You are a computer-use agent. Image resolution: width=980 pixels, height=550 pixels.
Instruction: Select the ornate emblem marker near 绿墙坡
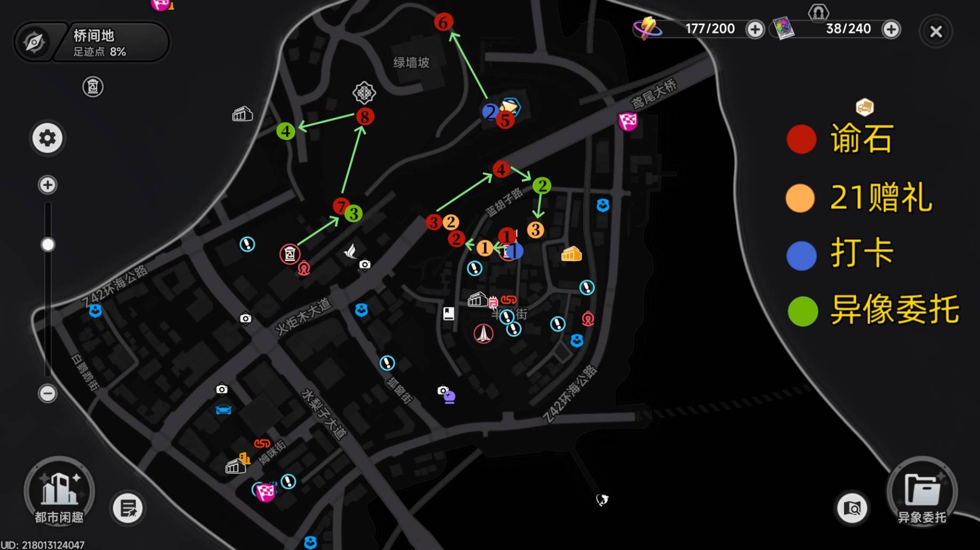[364, 93]
